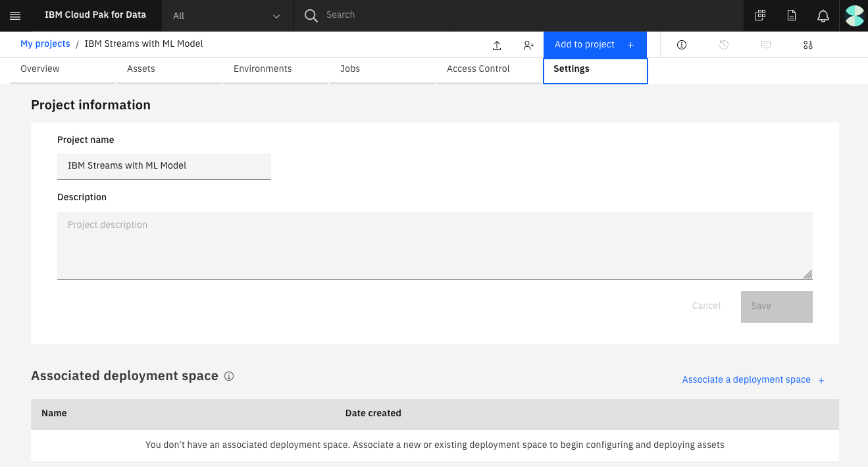Open the Environments tab
This screenshot has width=868, height=467.
pyautogui.click(x=276, y=70)
